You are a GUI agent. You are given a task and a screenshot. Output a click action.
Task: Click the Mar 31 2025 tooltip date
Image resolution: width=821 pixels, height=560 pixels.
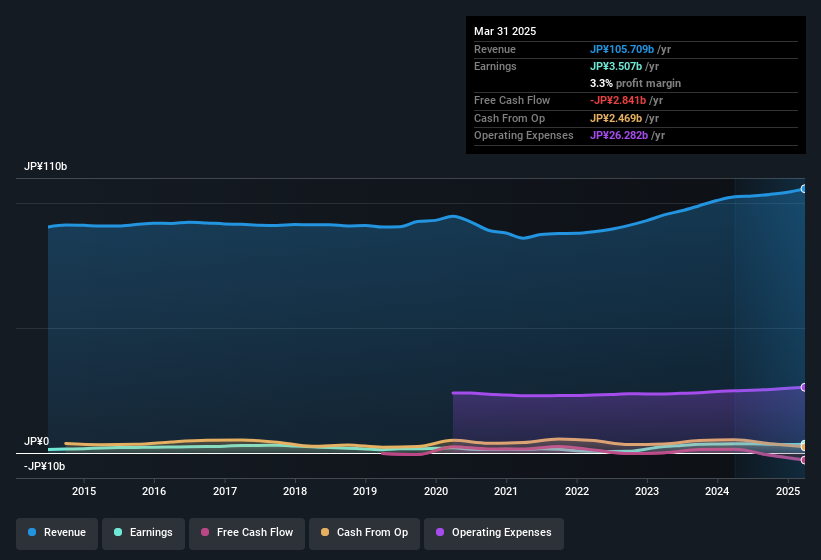[x=505, y=31]
